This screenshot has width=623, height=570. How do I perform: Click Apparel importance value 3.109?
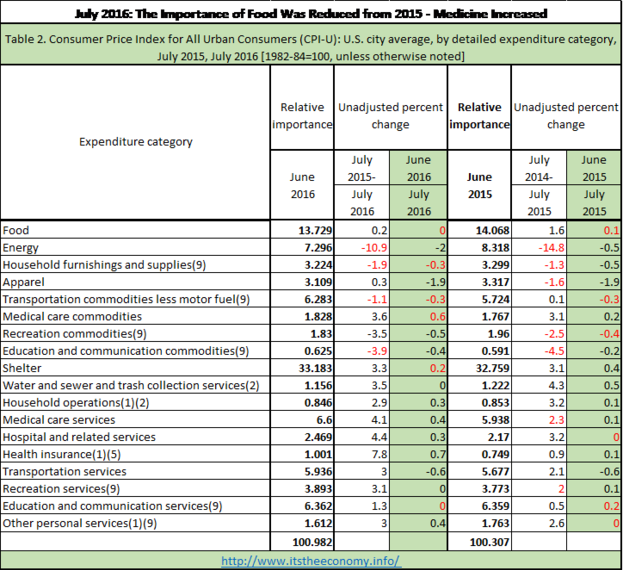coord(318,282)
